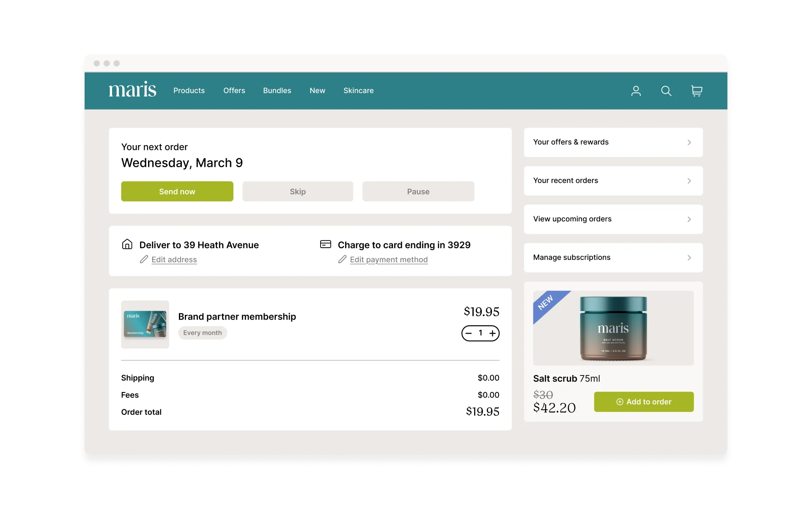Click the home delivery icon
812x508 pixels.
[x=127, y=244]
